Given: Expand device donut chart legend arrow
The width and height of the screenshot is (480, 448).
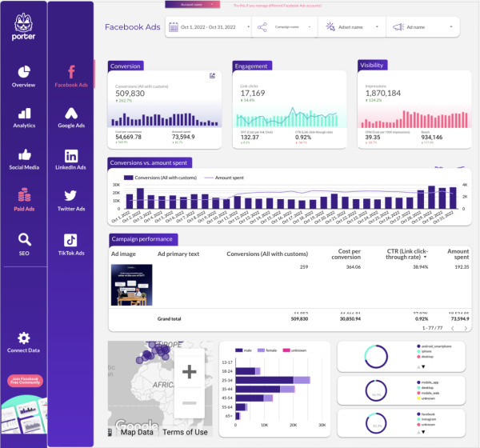Looking at the screenshot, I should click(423, 366).
